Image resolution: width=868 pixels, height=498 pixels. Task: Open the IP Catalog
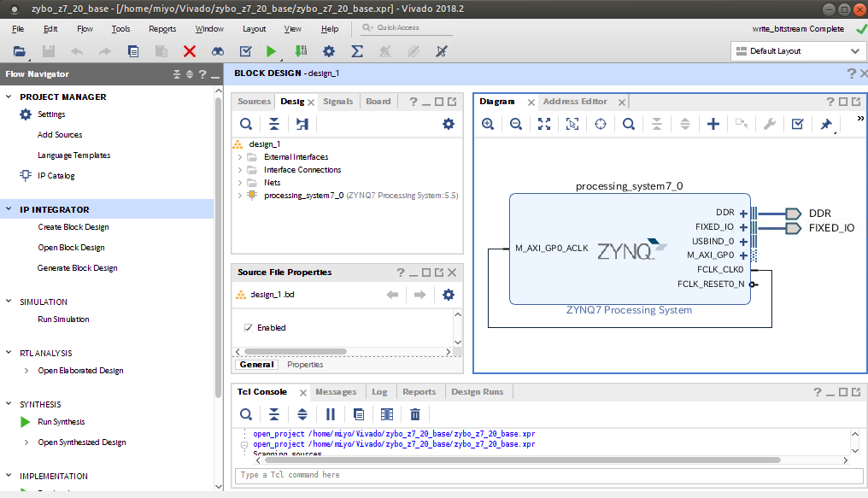[x=56, y=175]
